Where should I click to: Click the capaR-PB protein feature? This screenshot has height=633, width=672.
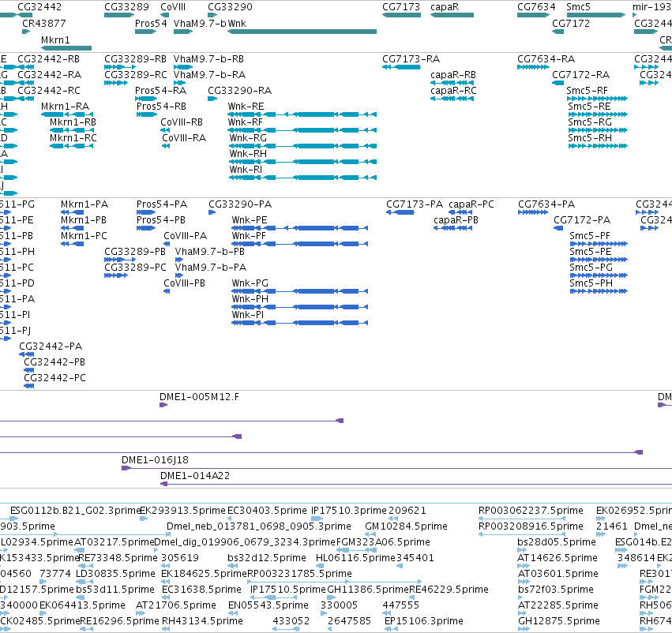pyautogui.click(x=453, y=228)
